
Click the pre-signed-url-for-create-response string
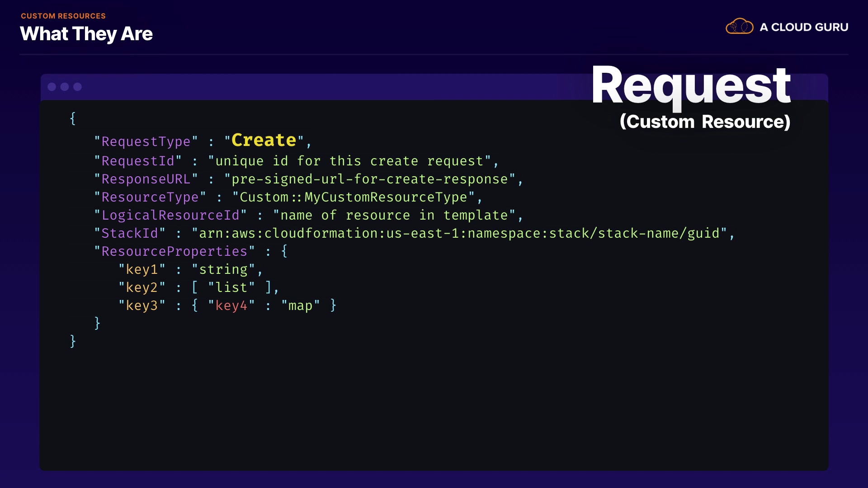click(369, 179)
